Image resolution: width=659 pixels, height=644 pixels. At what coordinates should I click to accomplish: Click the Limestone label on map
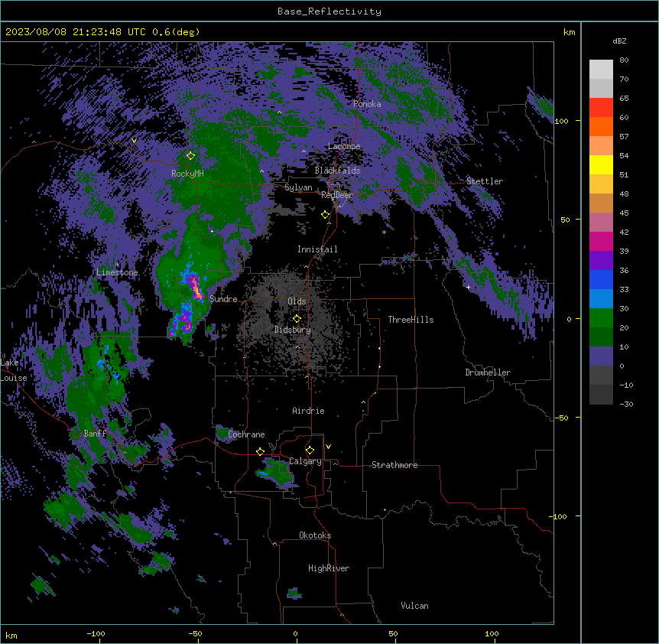pos(117,272)
